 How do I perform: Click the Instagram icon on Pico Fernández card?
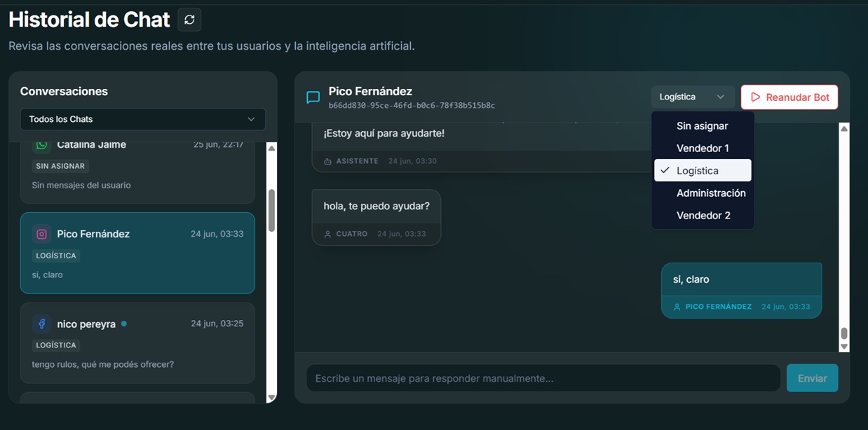click(x=42, y=234)
